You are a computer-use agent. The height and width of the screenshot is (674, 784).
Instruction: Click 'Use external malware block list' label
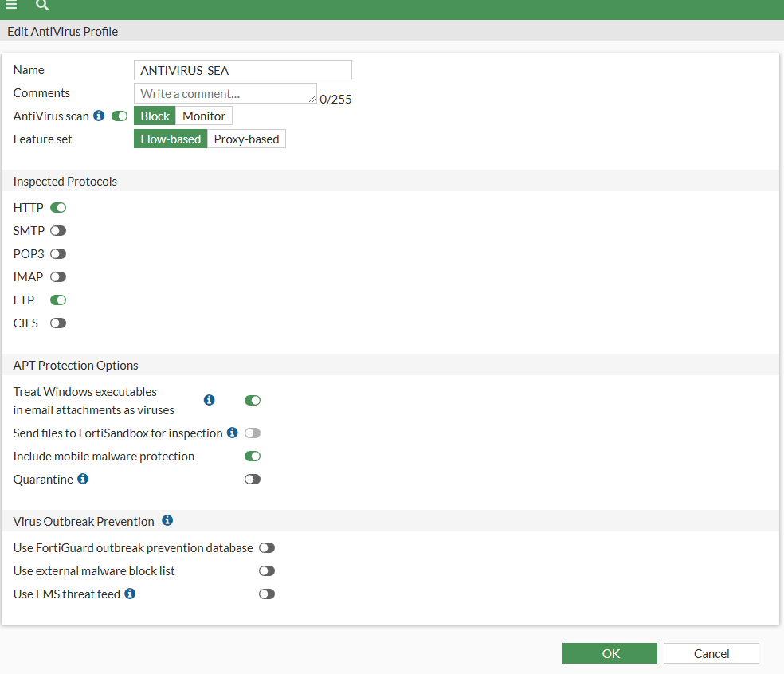point(94,571)
